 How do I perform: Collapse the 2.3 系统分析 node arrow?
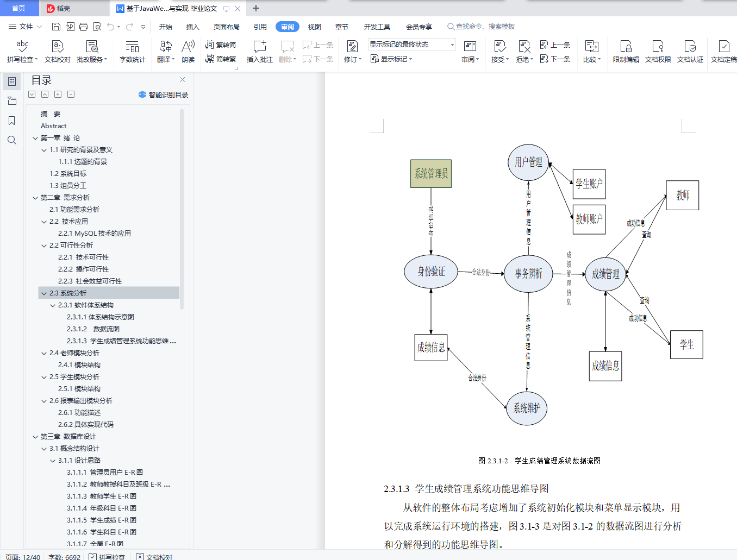[x=44, y=293]
